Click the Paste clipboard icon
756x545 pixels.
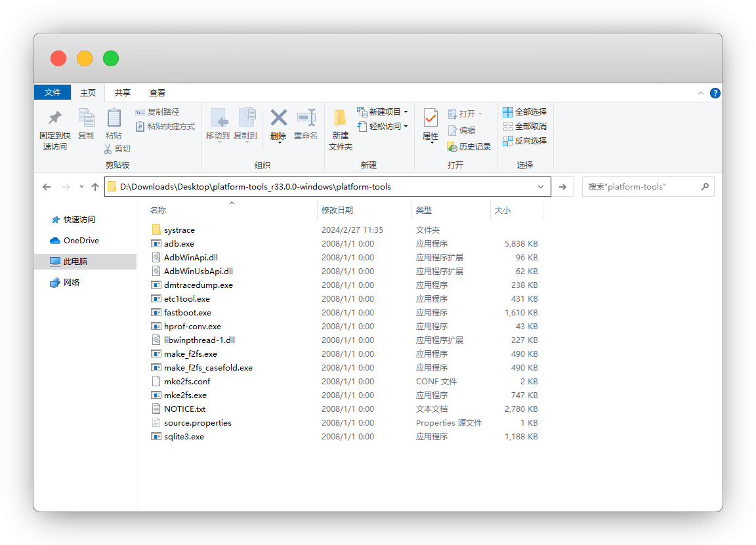click(114, 119)
